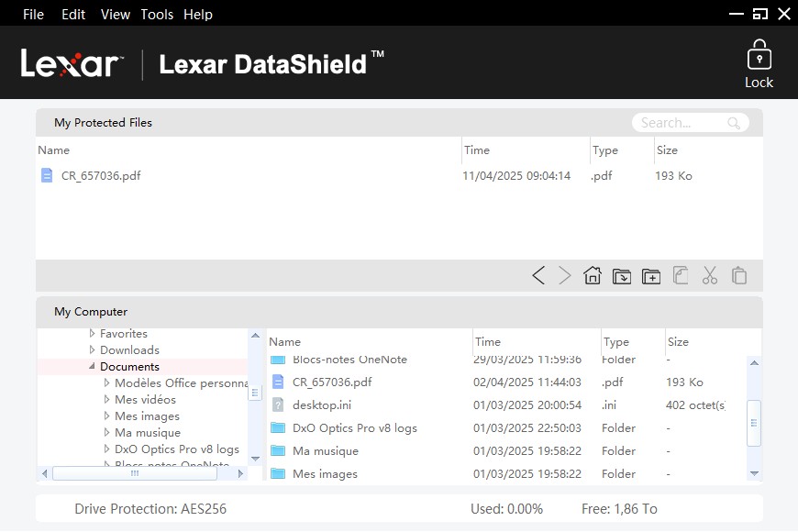
Task: Select Documents in the folder tree
Action: [129, 367]
